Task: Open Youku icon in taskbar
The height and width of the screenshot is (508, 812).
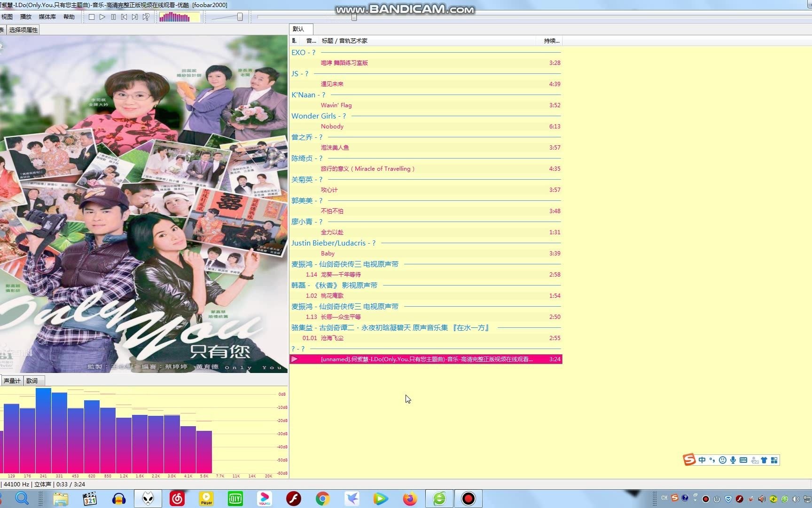Action: coord(265,499)
